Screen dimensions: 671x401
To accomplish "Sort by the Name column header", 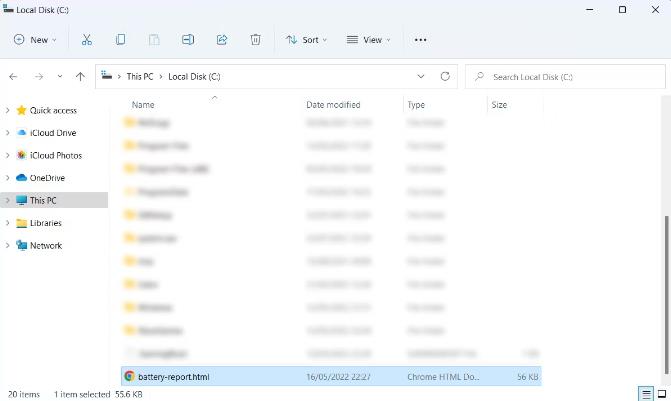I will tap(143, 105).
